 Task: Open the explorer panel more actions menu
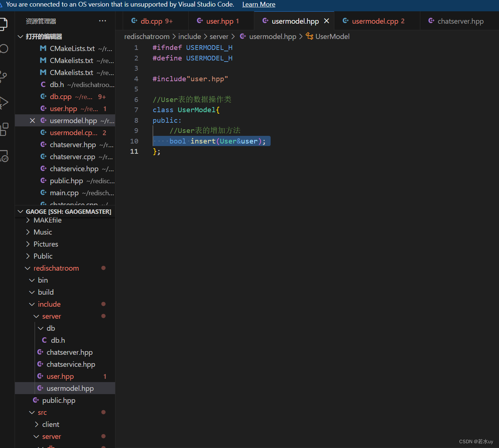[103, 21]
